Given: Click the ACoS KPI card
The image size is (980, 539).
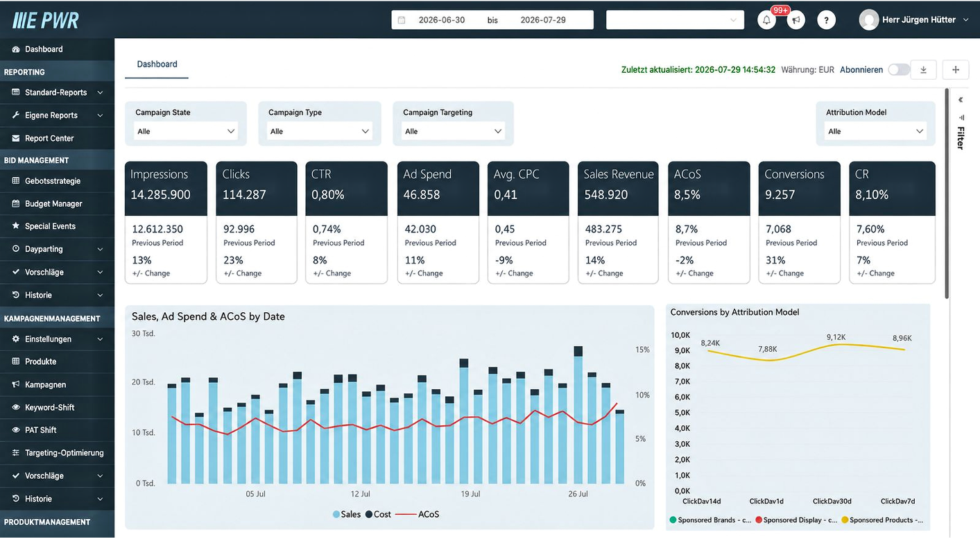Looking at the screenshot, I should click(x=709, y=223).
